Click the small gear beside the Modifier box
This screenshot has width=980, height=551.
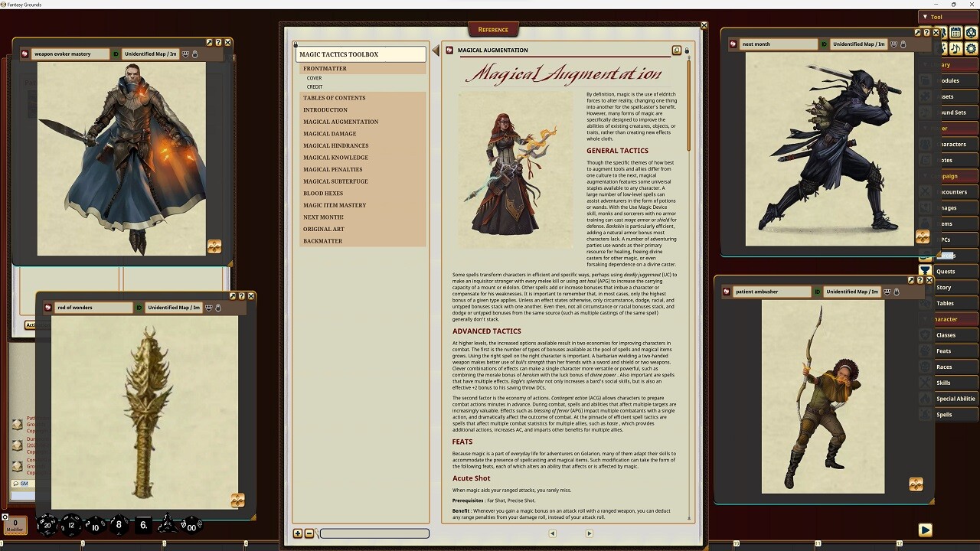coord(5,517)
